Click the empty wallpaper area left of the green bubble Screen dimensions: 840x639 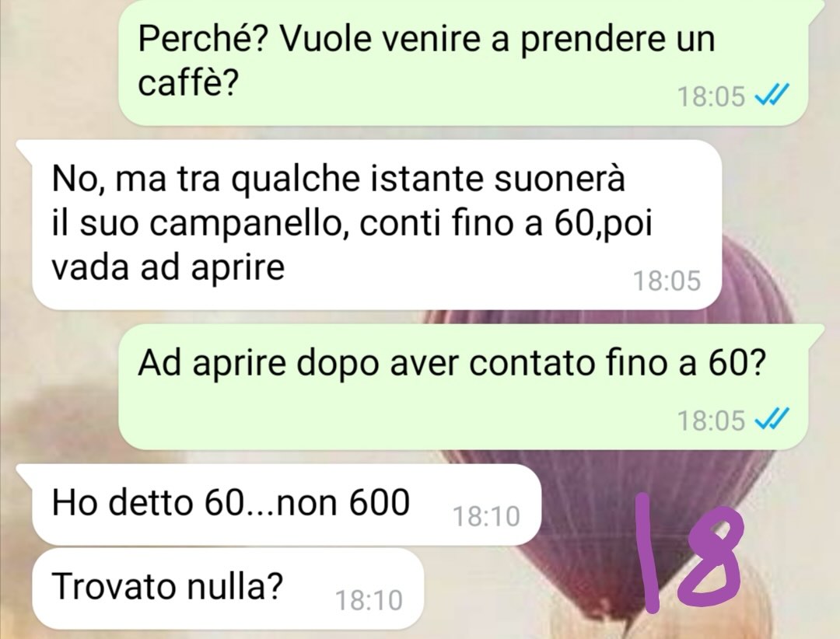tap(59, 65)
